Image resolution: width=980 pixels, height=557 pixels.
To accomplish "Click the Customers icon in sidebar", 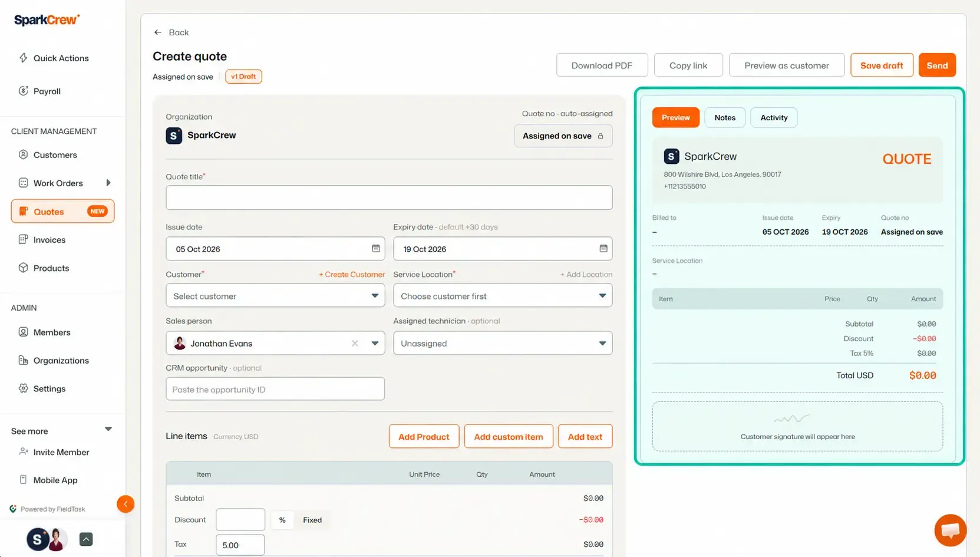I will (23, 154).
